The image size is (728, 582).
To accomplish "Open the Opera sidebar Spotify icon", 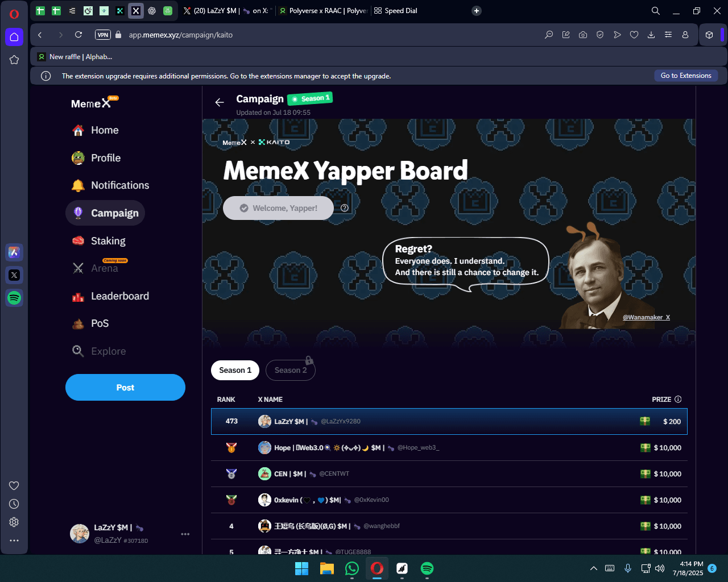I will [x=14, y=298].
